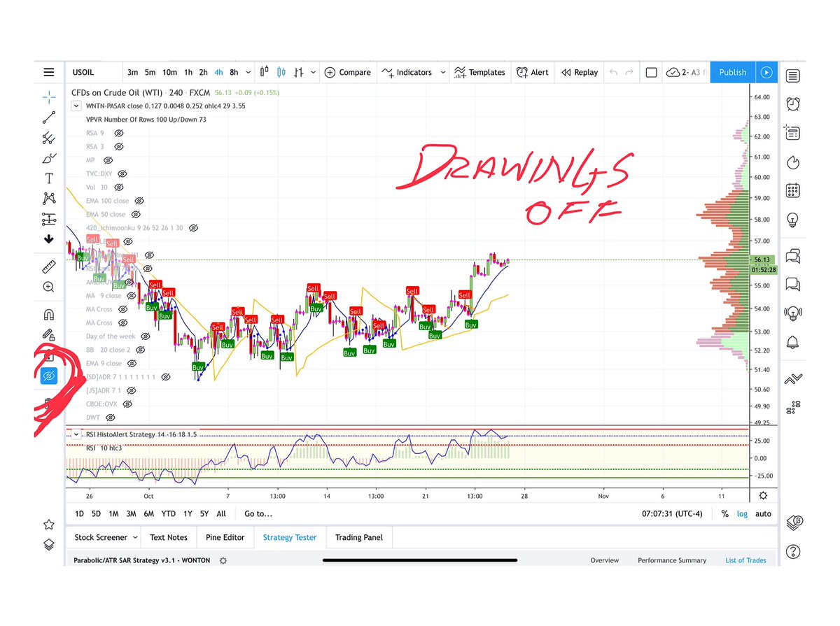
Task: Switch to the Pine Editor tab
Action: pos(225,537)
